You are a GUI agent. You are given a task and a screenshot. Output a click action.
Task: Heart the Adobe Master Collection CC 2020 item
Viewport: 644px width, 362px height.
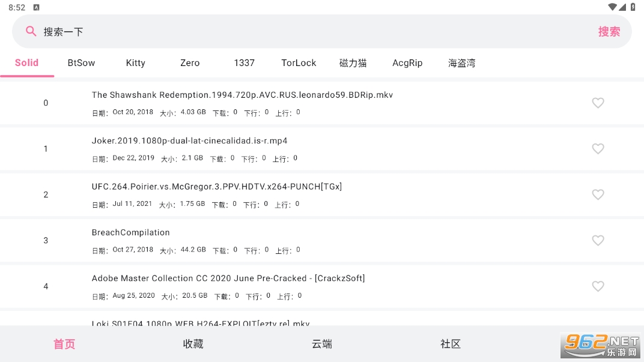pos(597,286)
